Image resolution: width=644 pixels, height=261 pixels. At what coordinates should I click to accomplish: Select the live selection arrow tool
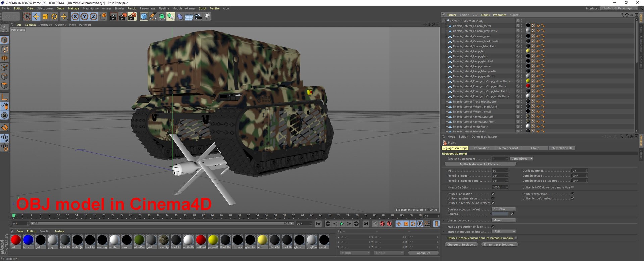coord(27,16)
